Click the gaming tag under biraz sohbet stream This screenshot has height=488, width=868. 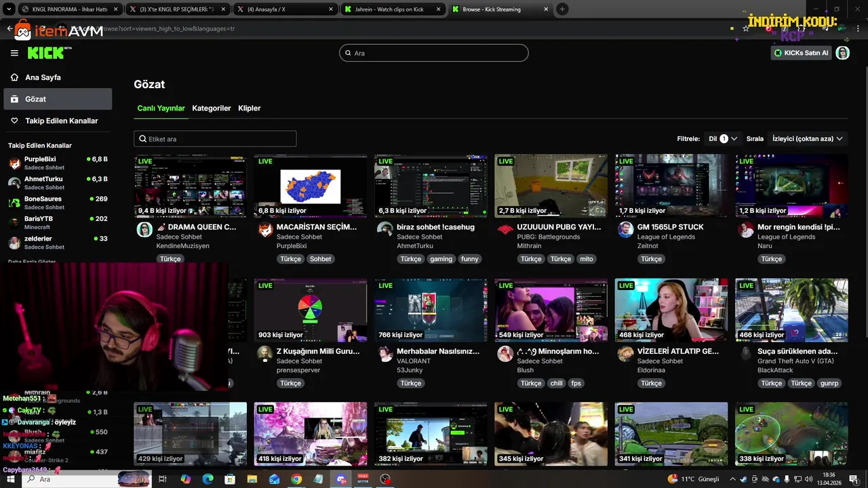[x=441, y=259]
